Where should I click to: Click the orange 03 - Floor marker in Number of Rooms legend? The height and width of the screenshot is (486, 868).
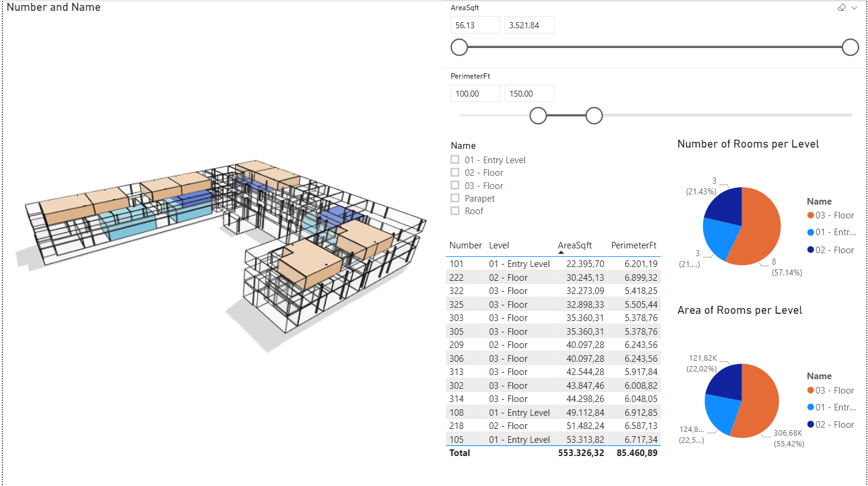pyautogui.click(x=810, y=215)
